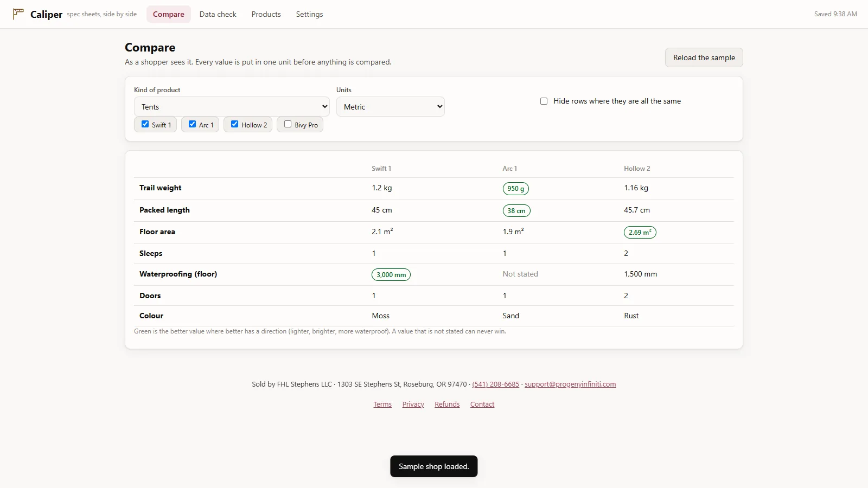Open the Privacy link
The image size is (868, 488).
(413, 404)
